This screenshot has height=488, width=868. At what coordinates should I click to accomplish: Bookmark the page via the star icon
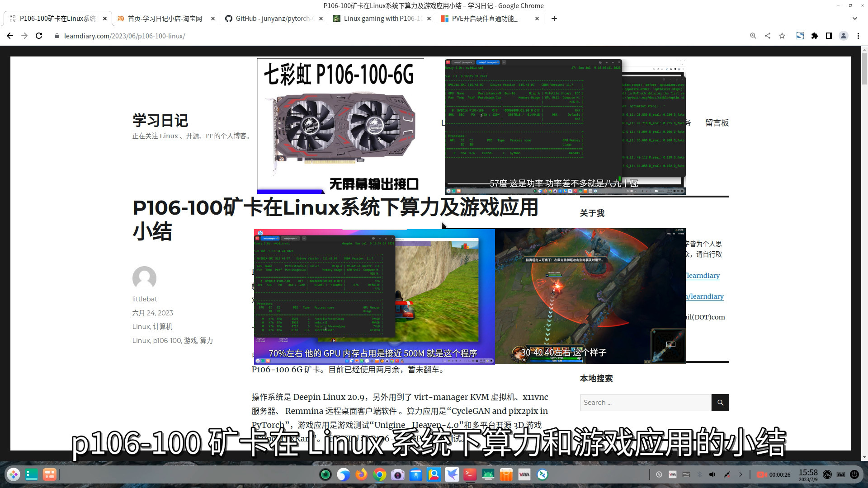(782, 36)
